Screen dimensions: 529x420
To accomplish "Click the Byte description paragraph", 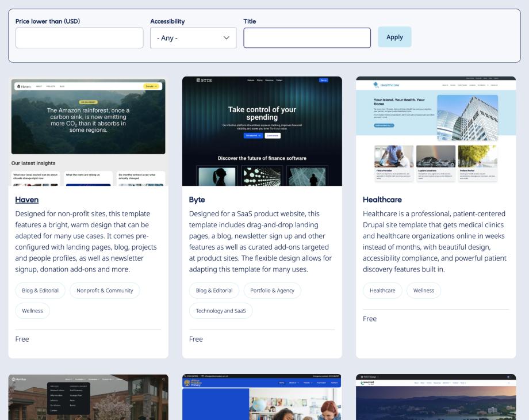I will 260,242.
